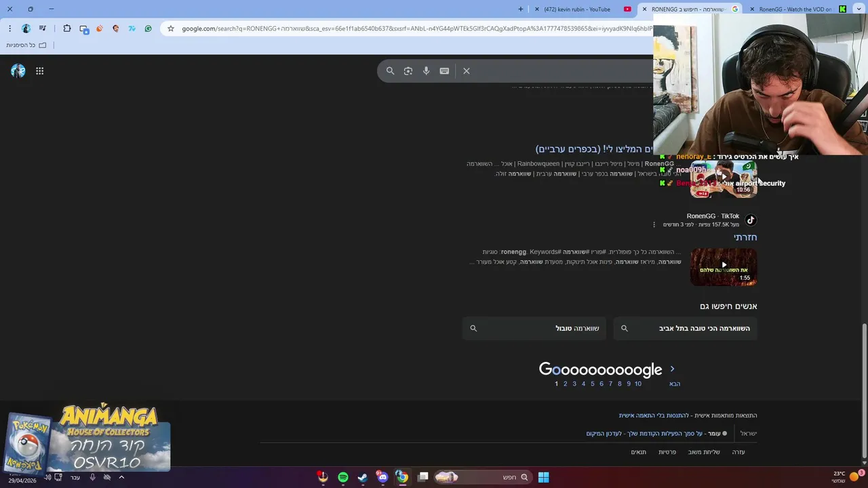Open תנאים terms footer link
Screen dimensions: 868x488
[639, 452]
